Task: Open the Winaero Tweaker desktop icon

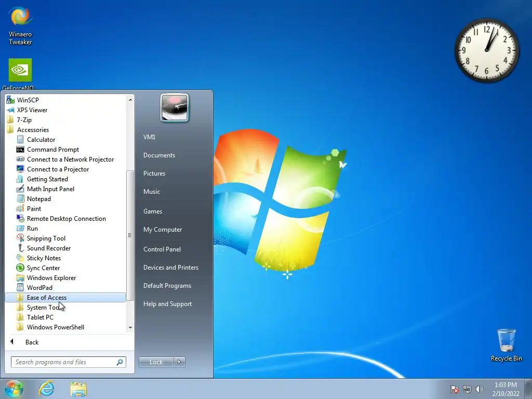Action: point(20,25)
